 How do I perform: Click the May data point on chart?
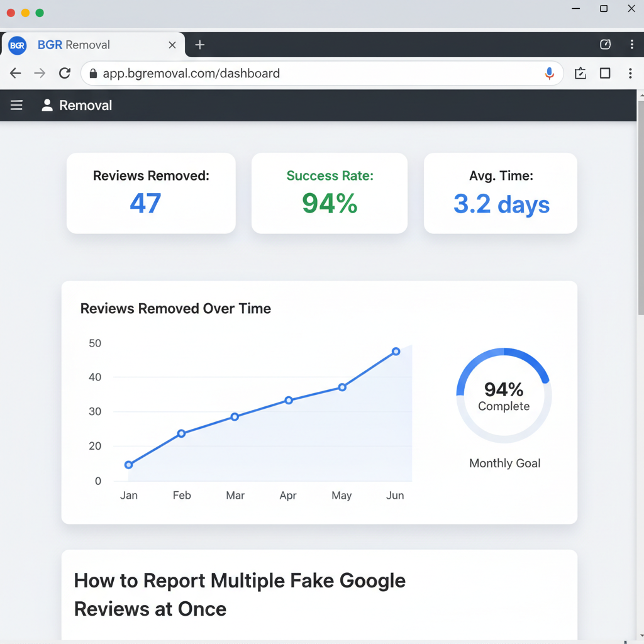(342, 387)
